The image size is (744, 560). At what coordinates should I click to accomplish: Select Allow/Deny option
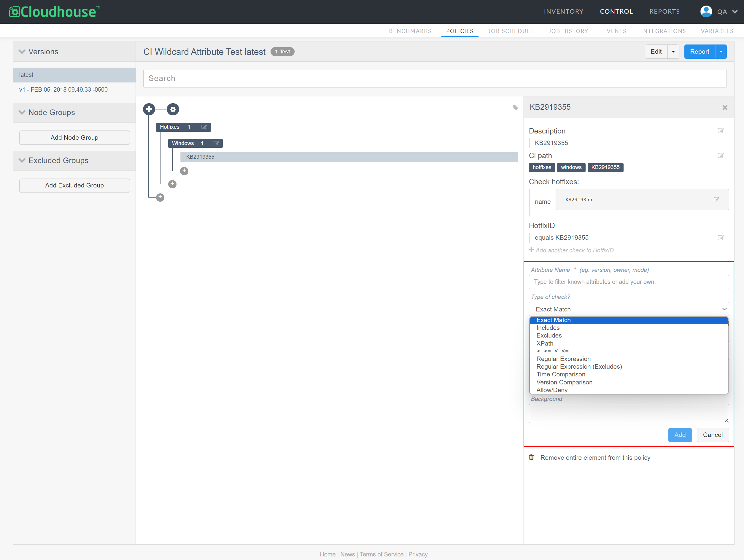coord(629,390)
